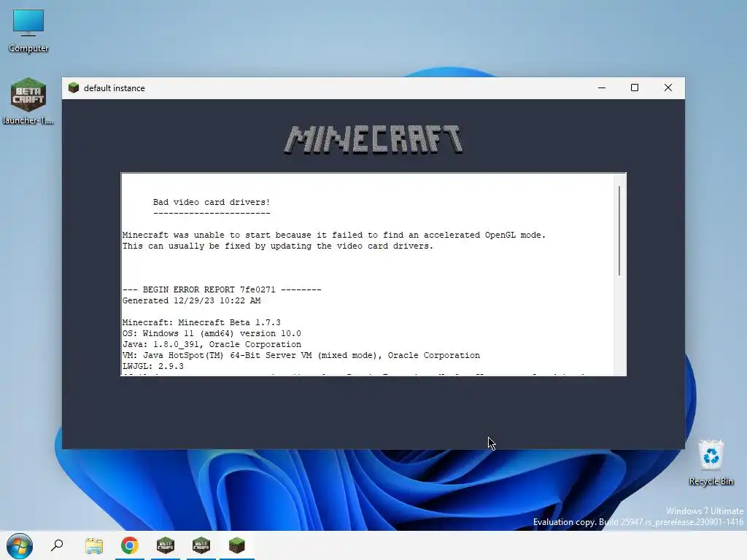Switch to Google Chrome in taskbar
Viewport: 747px width, 560px height.
tap(130, 545)
